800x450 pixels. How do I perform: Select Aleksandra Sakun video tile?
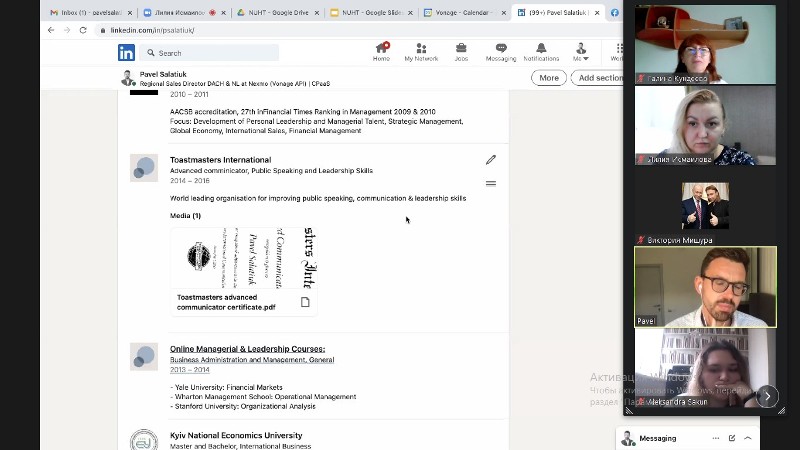[x=705, y=367]
